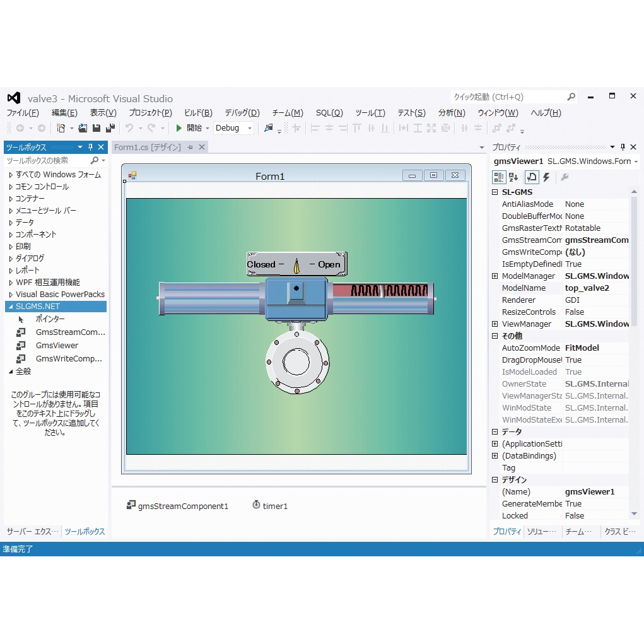Collapse the デザイン property category

pos(495,480)
